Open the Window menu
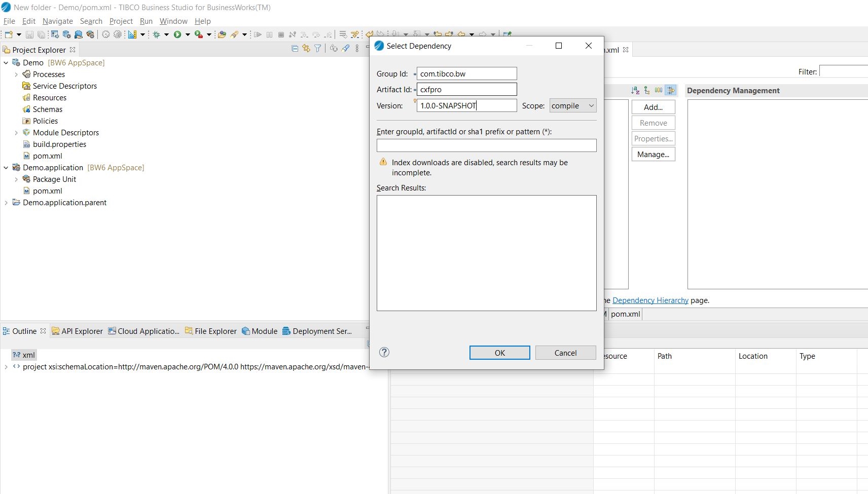This screenshot has height=494, width=868. tap(173, 21)
